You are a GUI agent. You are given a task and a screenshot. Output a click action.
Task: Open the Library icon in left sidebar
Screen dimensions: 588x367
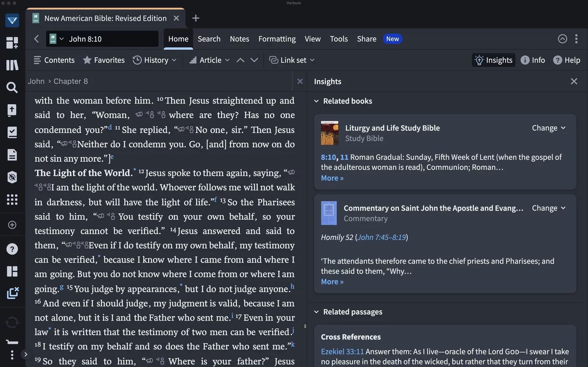12,65
